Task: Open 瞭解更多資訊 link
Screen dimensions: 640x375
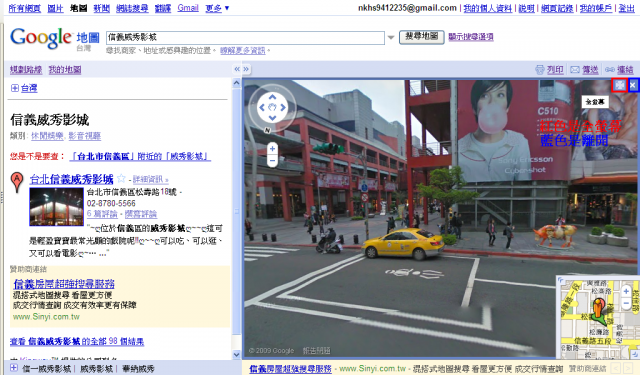Action: (242, 51)
